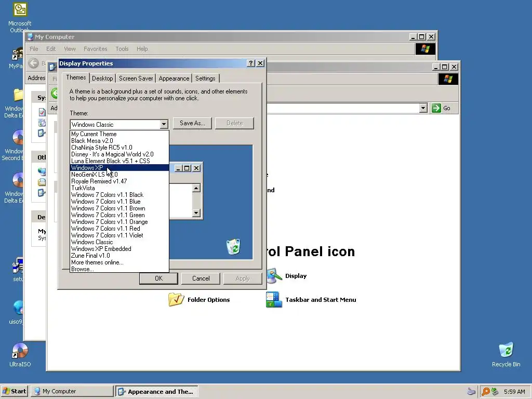Open the Display control panel icon
The height and width of the screenshot is (399, 532).
coord(287,276)
